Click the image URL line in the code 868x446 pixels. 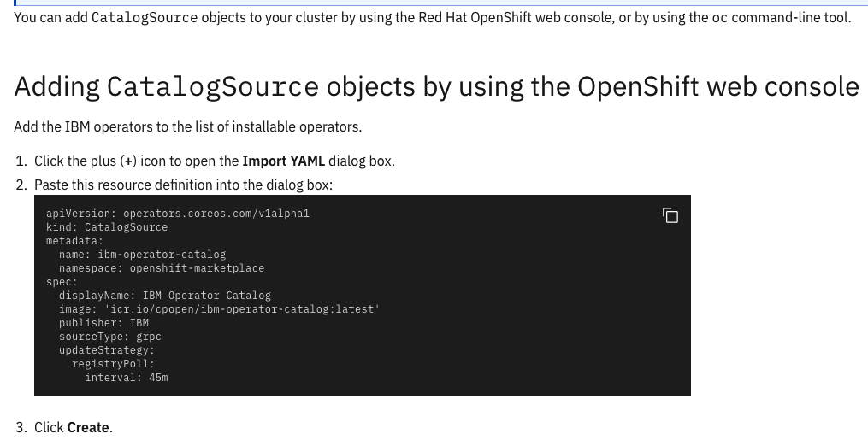click(x=219, y=309)
